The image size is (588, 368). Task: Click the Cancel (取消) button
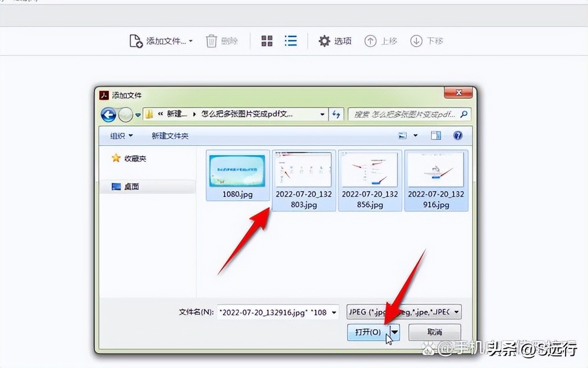point(434,332)
